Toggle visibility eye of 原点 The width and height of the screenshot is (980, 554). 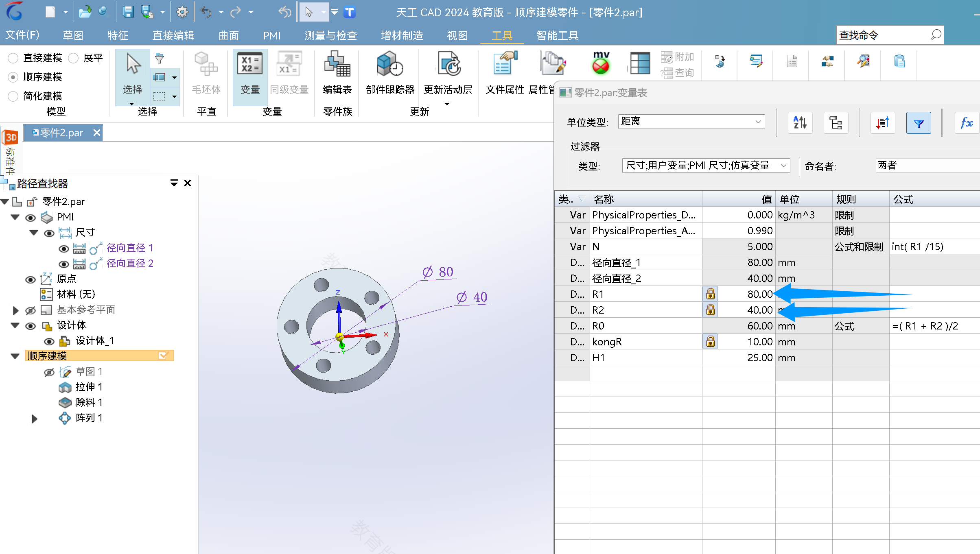31,279
